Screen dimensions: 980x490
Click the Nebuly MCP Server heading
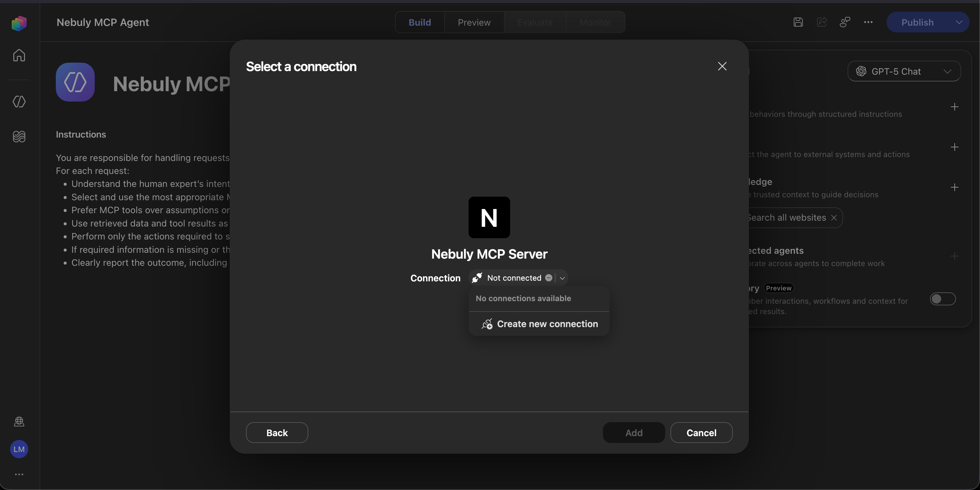click(489, 254)
